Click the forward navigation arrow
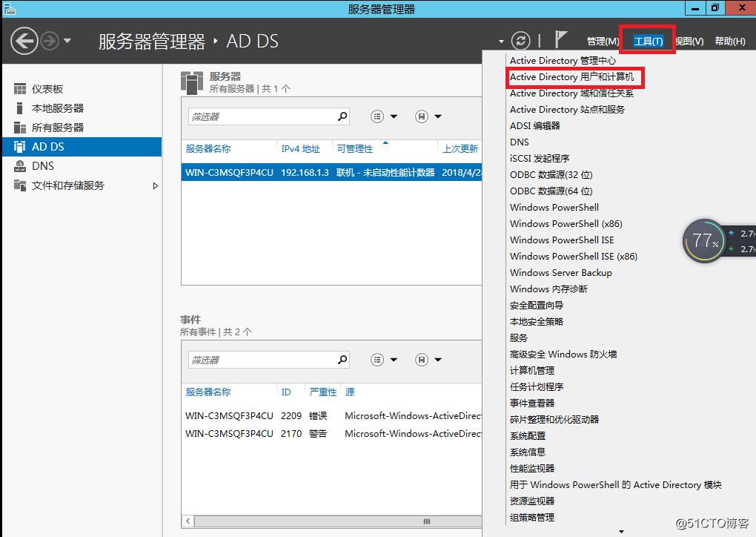This screenshot has height=537, width=756. click(x=49, y=41)
